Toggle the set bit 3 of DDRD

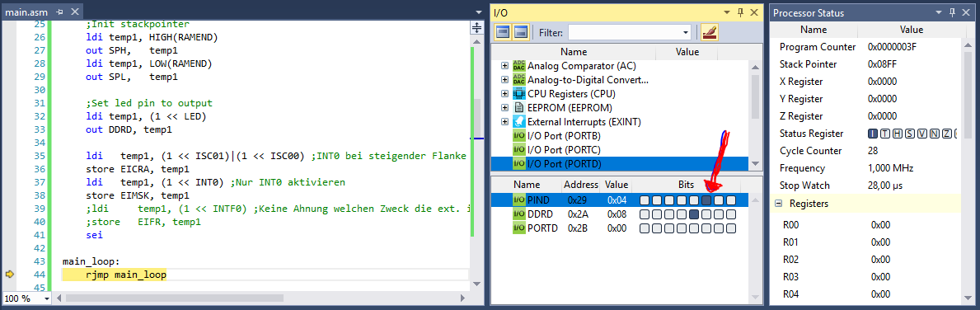694,214
